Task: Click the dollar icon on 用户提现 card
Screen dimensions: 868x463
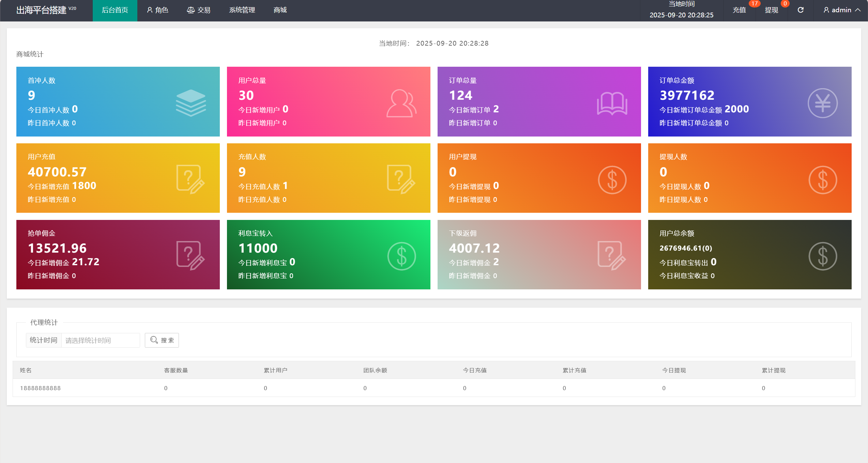Action: point(612,180)
